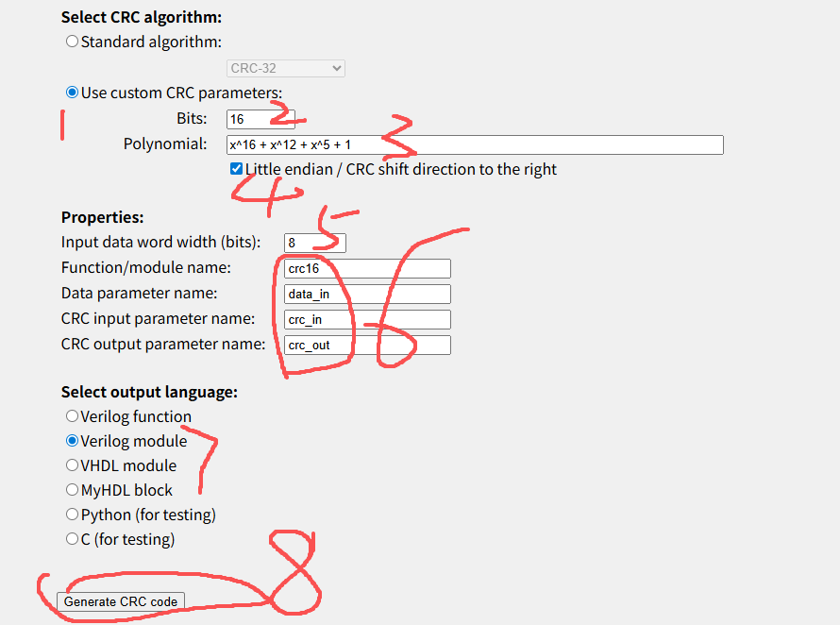Toggle the Little endian checkbox
The width and height of the screenshot is (840, 625).
pos(236,169)
